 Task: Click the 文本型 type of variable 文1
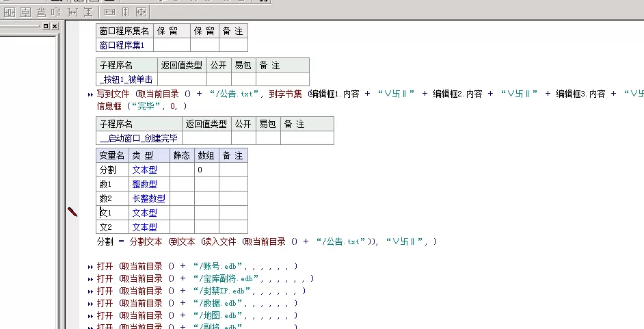coord(149,213)
